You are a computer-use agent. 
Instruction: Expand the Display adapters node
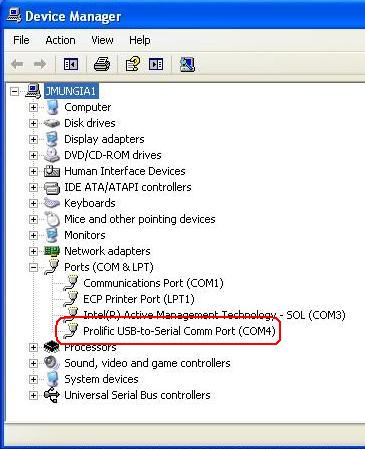[x=33, y=139]
